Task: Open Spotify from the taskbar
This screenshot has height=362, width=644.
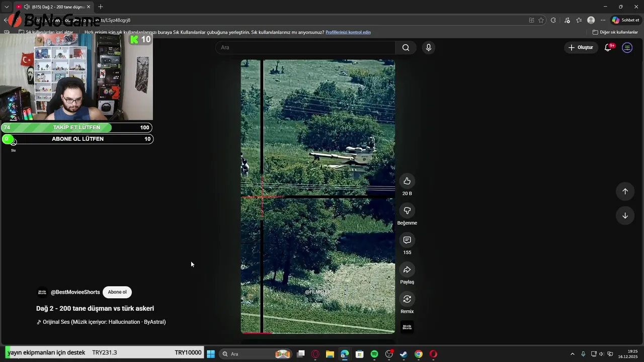Action: [374, 354]
